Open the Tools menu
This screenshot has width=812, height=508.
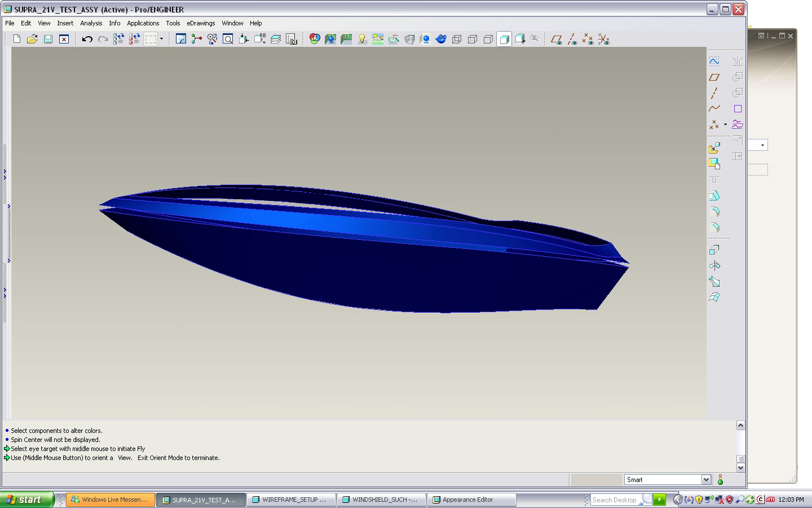click(173, 23)
